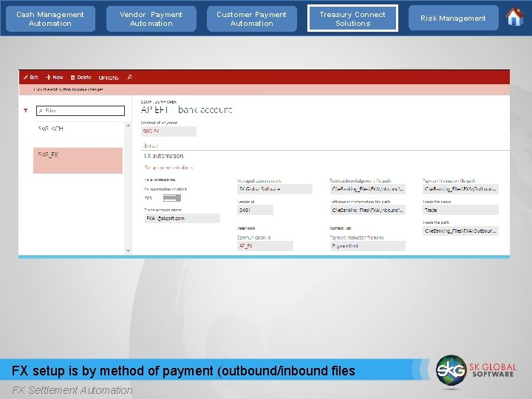Click the "FX Settlement Automation" subtitle text
This screenshot has width=532, height=399.
72,390
